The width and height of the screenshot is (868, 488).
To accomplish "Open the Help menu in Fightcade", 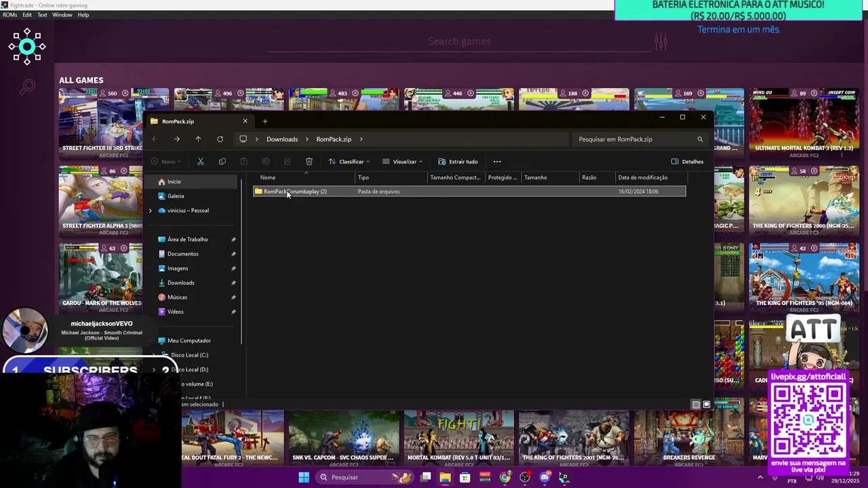I will 83,15.
